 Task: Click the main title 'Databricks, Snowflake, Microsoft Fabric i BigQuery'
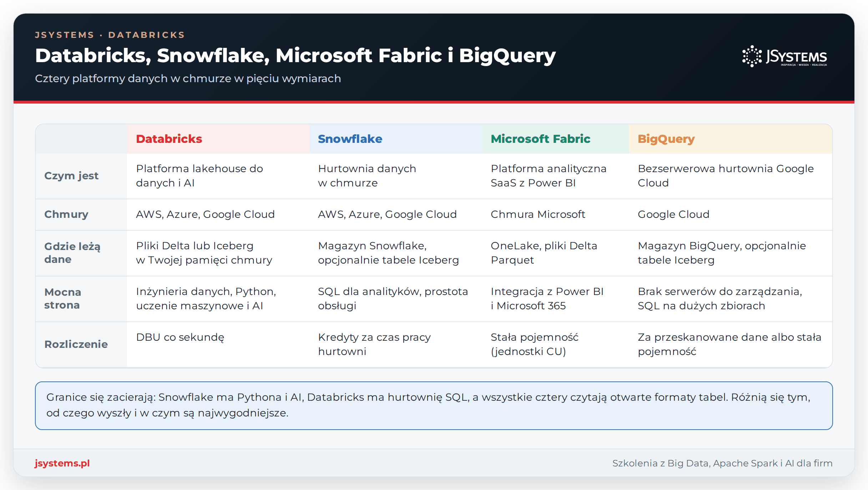click(296, 56)
